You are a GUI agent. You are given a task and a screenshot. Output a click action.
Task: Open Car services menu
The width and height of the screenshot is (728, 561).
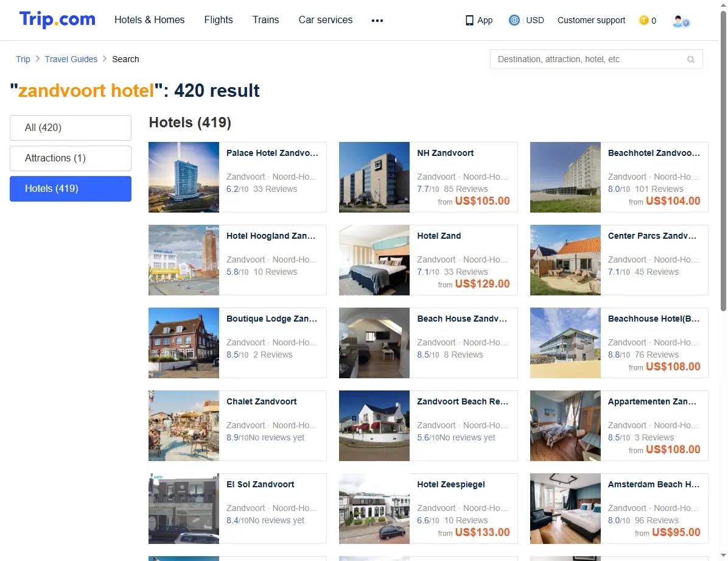pyautogui.click(x=326, y=20)
